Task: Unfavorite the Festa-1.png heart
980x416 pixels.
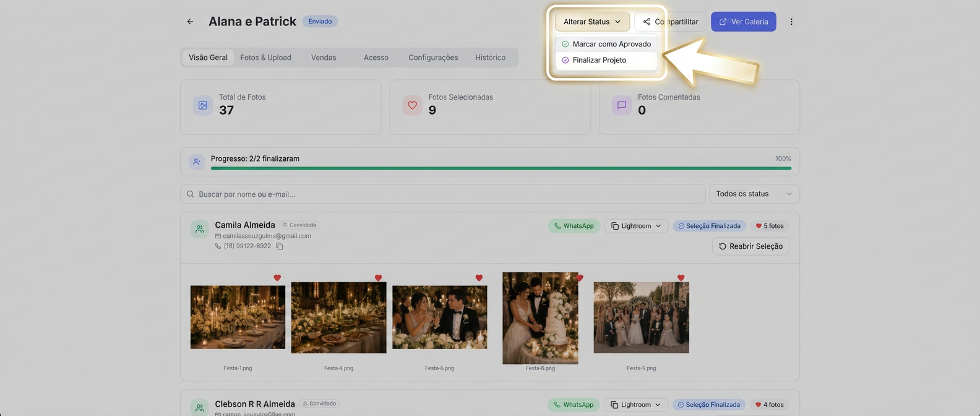Action: [x=277, y=278]
